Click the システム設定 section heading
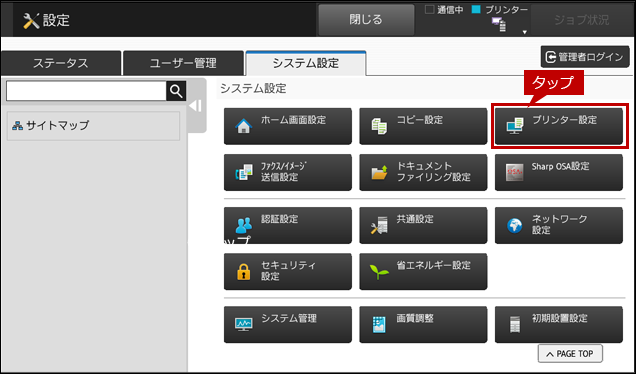The image size is (636, 374). coord(253,88)
